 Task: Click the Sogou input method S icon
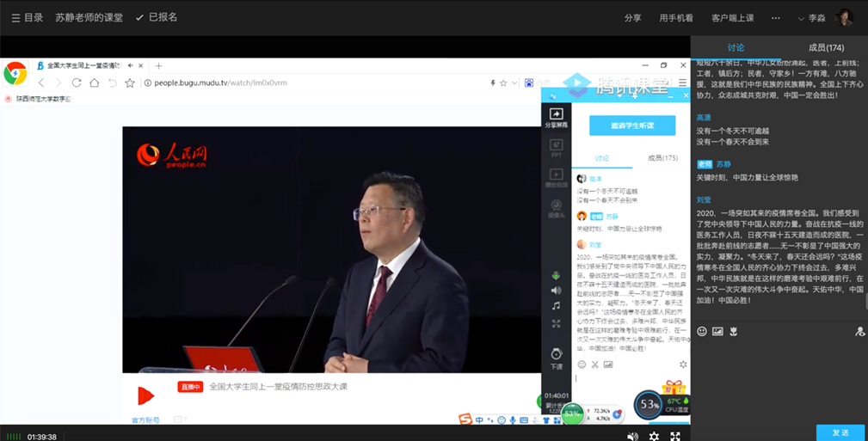pyautogui.click(x=465, y=420)
